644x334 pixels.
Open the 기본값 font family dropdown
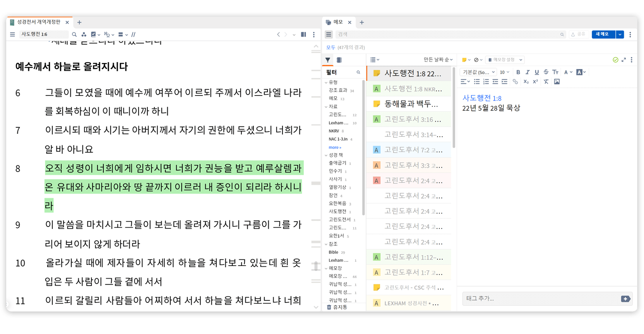click(x=478, y=72)
